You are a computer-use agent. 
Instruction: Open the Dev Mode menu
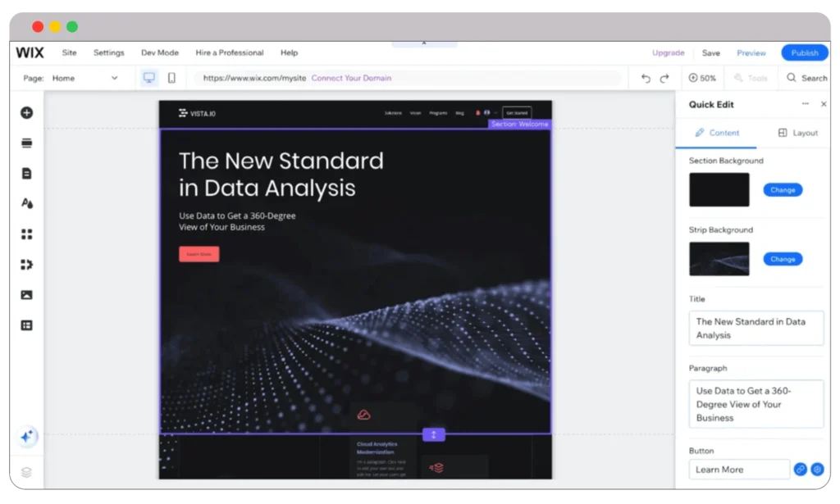pos(159,52)
